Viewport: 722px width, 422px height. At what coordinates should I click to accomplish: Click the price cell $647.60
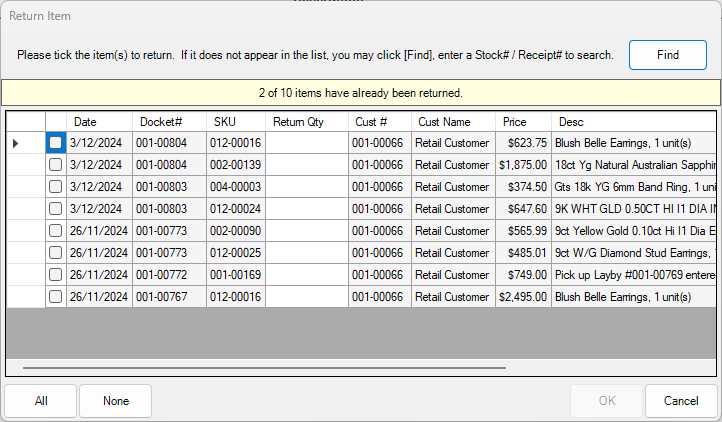tap(524, 209)
